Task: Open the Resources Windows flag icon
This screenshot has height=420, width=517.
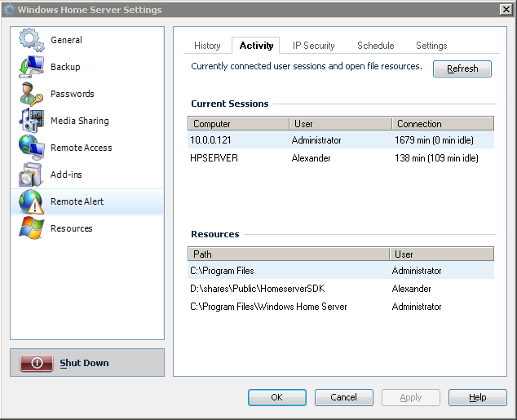Action: tap(31, 228)
